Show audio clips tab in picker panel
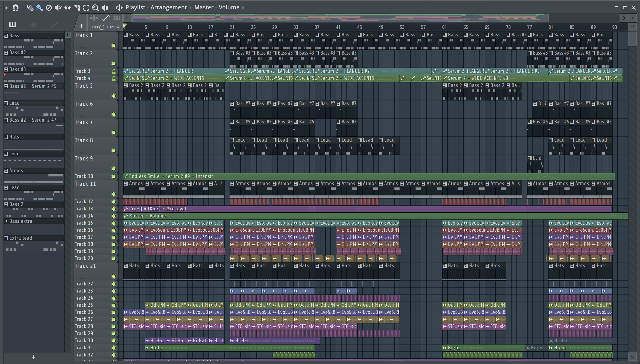 click(33, 24)
